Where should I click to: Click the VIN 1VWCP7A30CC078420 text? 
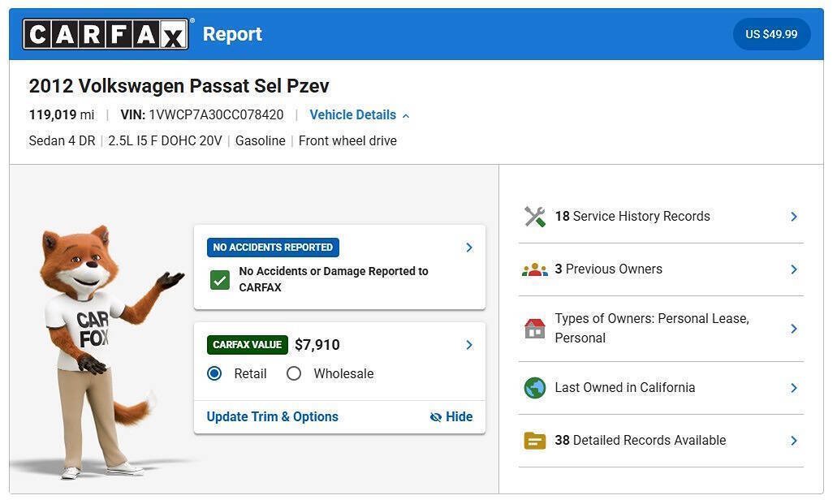click(202, 115)
